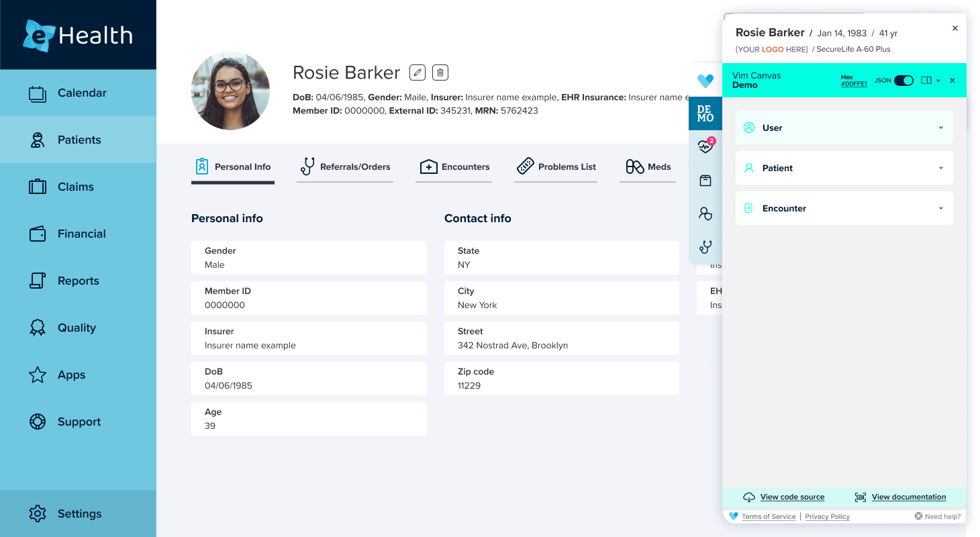Click Rosie Barker's profile photo
This screenshot has width=980, height=537.
click(x=230, y=91)
